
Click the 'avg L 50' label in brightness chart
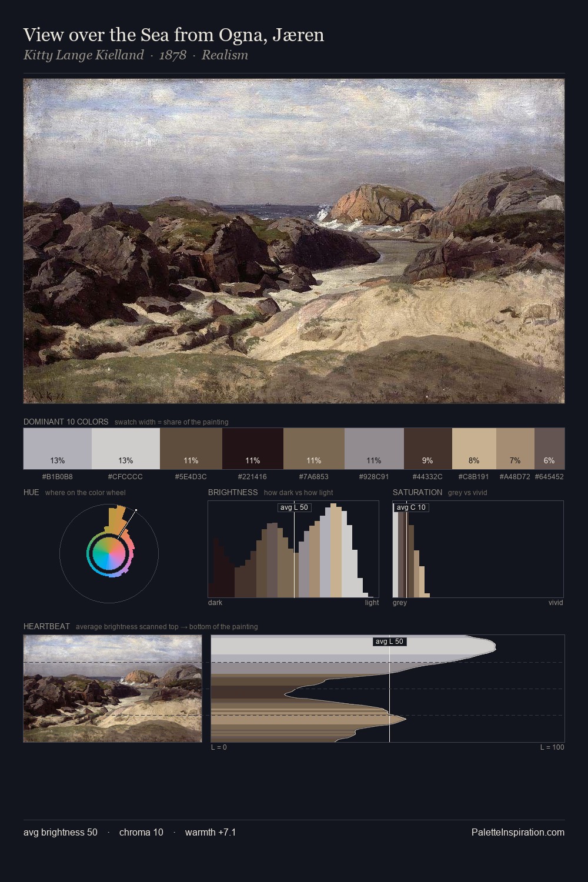click(x=294, y=507)
